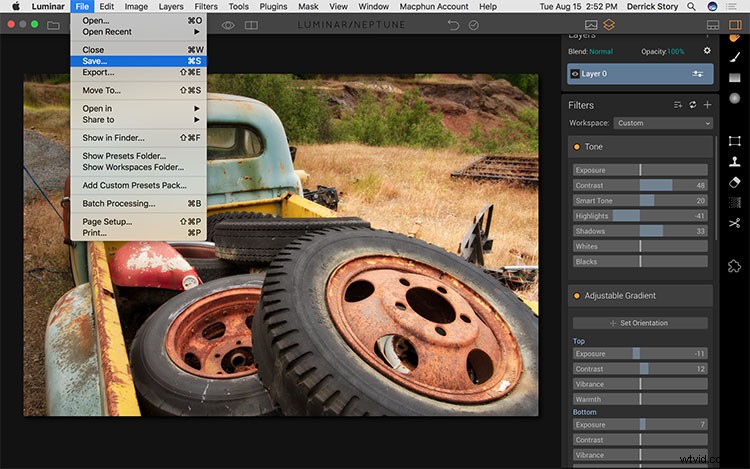Click the Adjustable Gradient filter header
Viewport: 750px width, 469px height.
click(640, 295)
